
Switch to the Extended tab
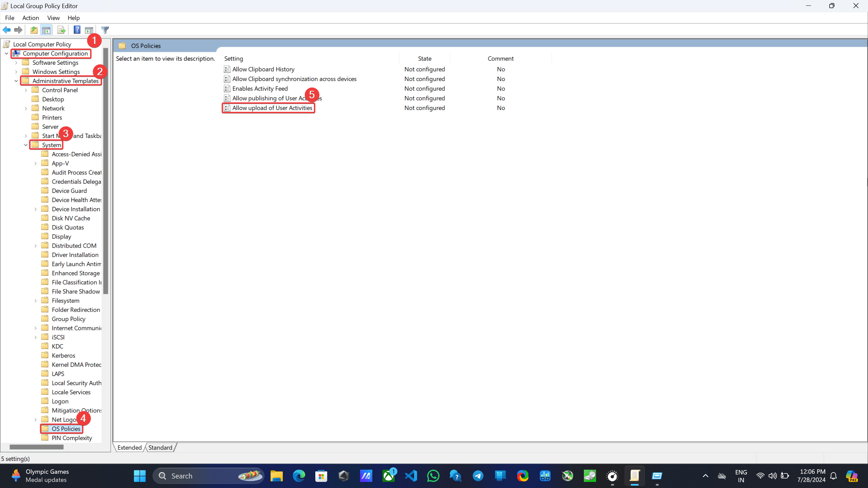[130, 447]
